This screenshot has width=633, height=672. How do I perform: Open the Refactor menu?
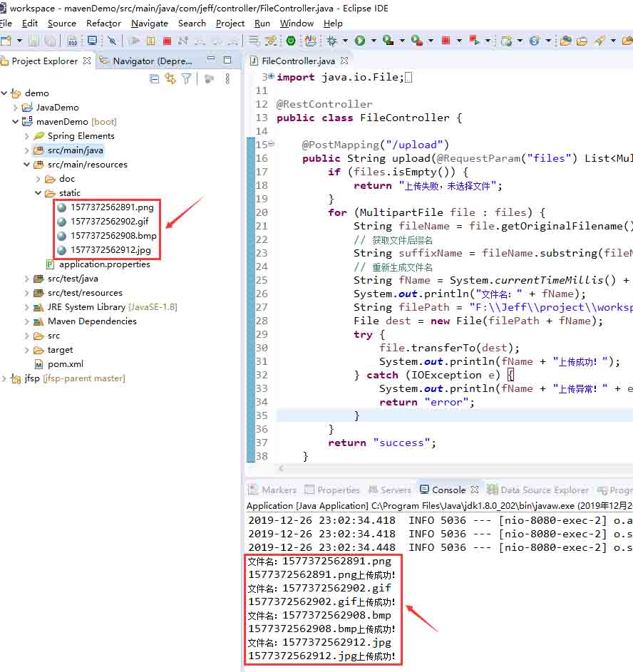pos(103,24)
